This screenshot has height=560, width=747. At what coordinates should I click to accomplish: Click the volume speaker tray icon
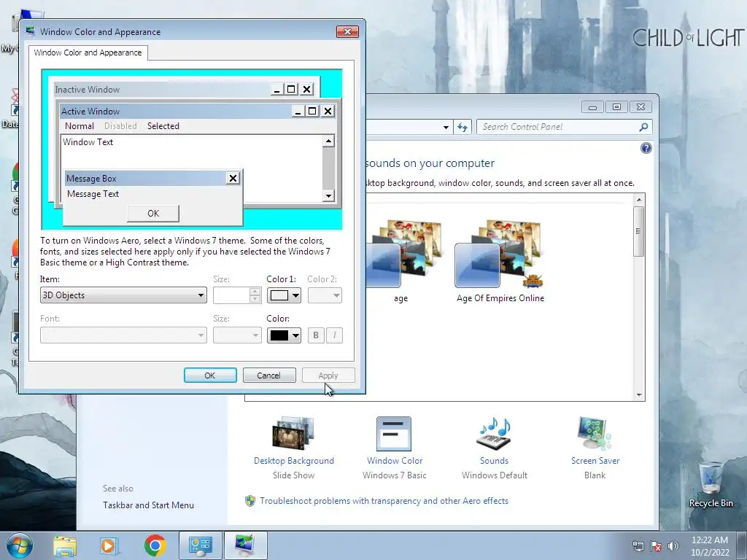[673, 546]
